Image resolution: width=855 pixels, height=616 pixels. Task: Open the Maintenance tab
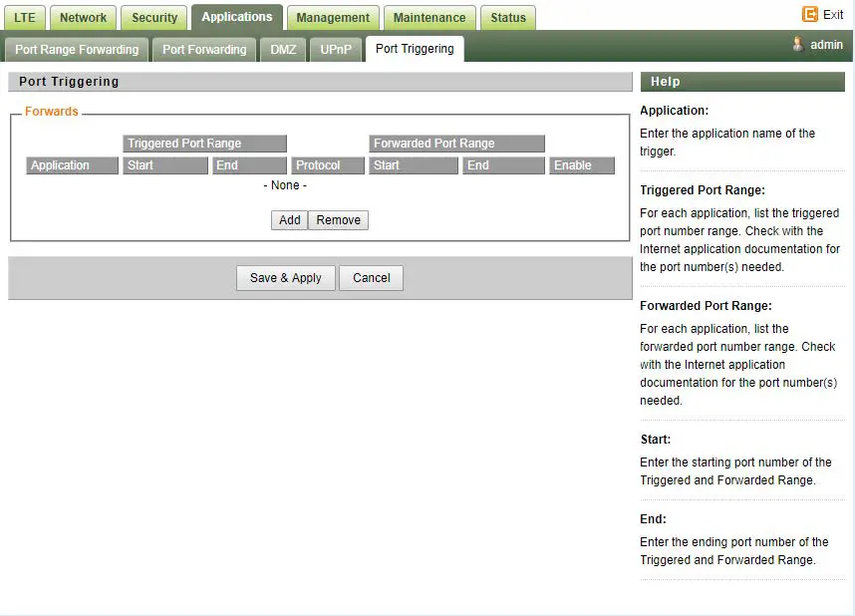point(429,18)
